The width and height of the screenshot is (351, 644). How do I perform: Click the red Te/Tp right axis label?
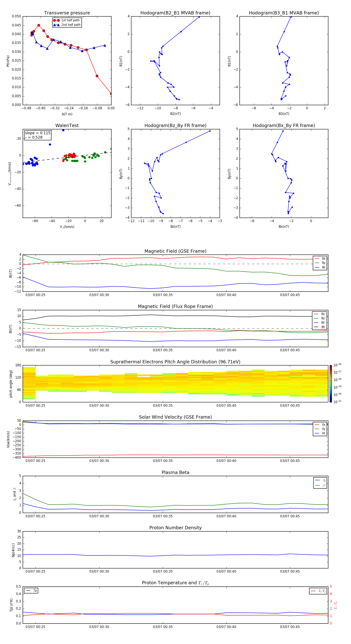pyautogui.click(x=336, y=605)
